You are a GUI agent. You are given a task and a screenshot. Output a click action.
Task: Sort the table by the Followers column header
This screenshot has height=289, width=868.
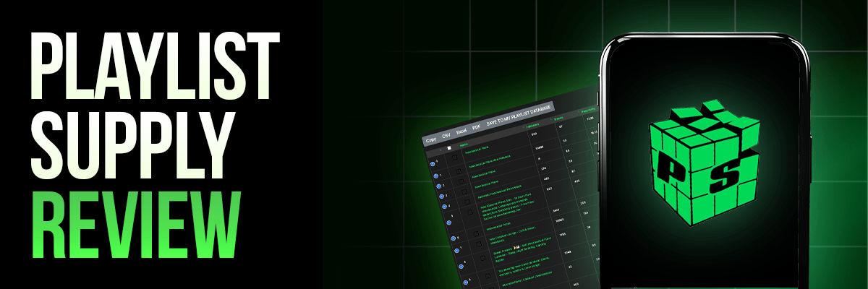533,124
